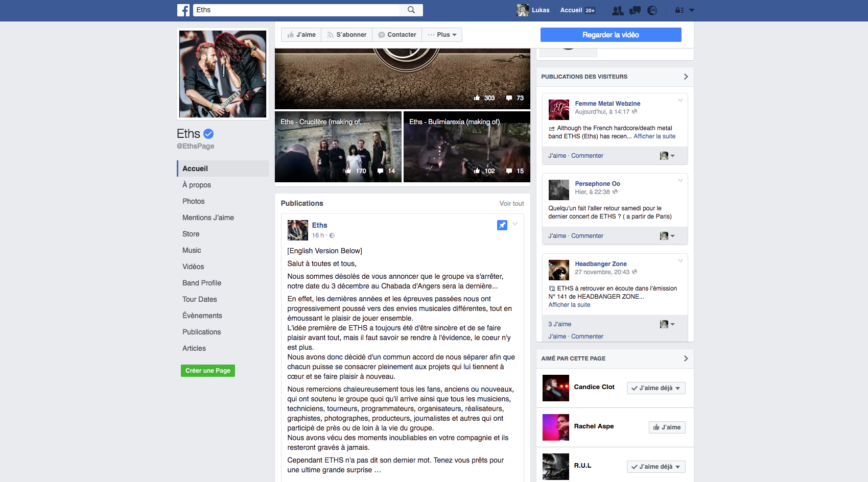
Task: Like Persephone Oo post
Action: (557, 236)
